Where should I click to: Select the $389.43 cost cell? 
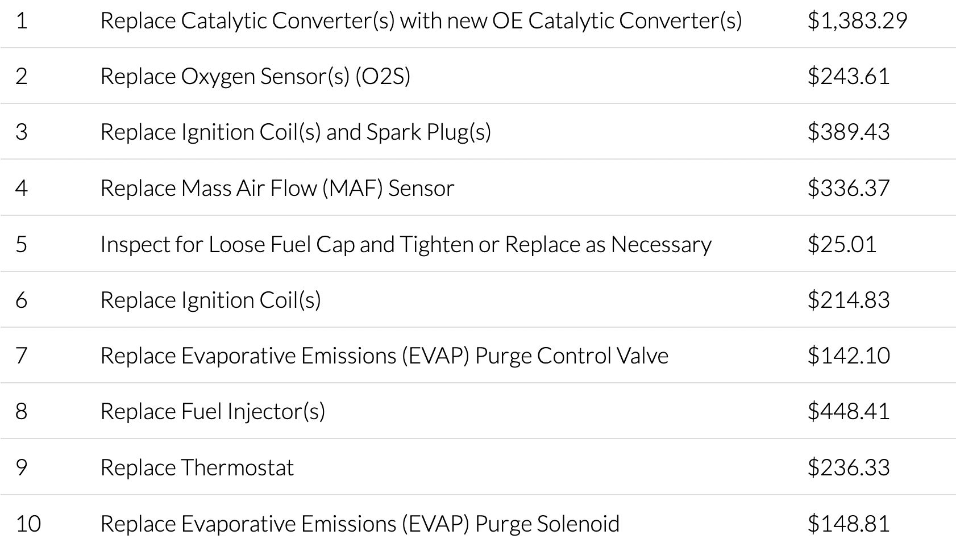849,132
